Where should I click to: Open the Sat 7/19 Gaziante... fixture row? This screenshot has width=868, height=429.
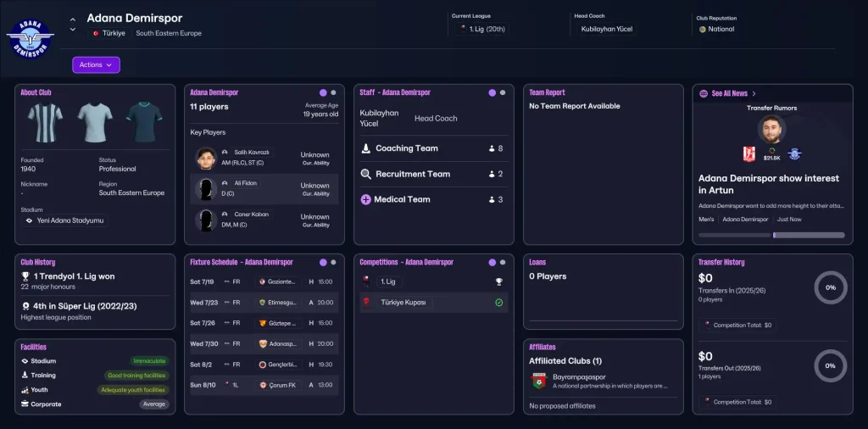point(264,281)
